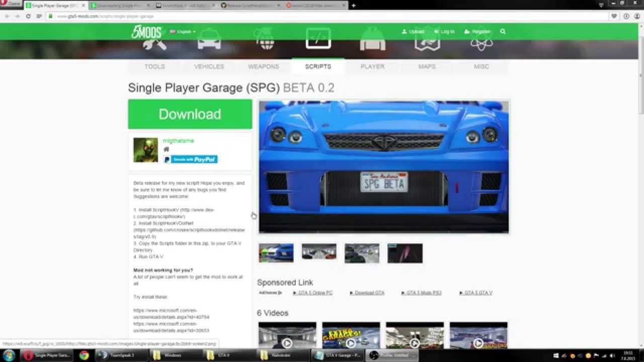Open the MAPS category tab
Screen dimensions: 644x362
pos(427,66)
